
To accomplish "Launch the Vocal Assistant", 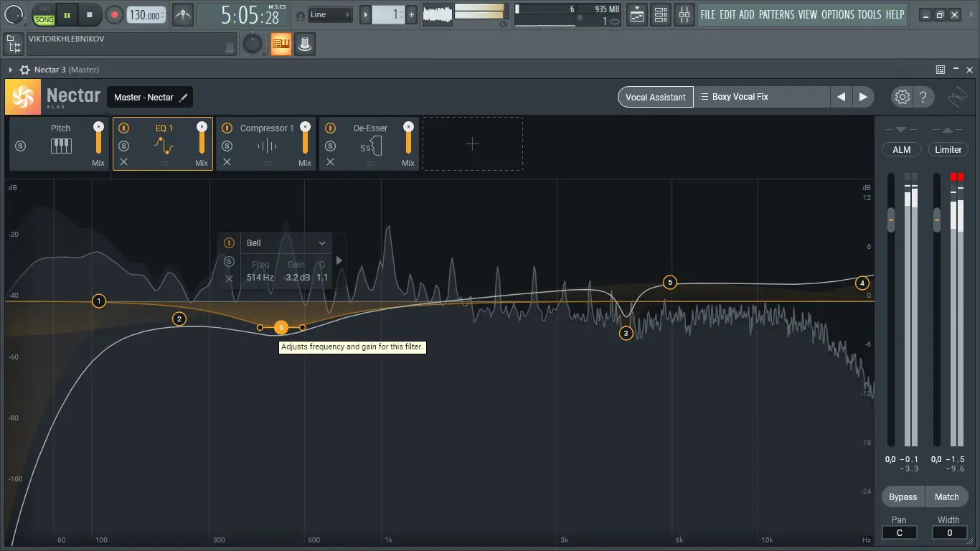I will (x=656, y=97).
